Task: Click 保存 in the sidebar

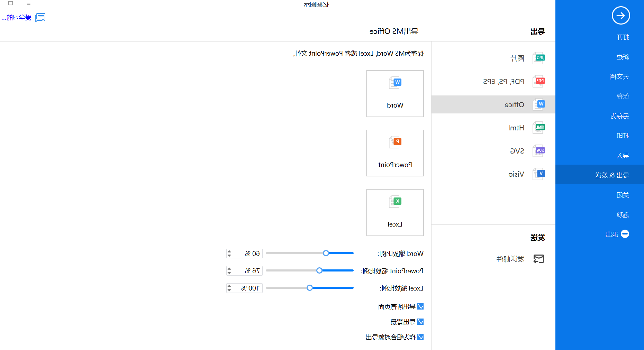Action: (623, 96)
